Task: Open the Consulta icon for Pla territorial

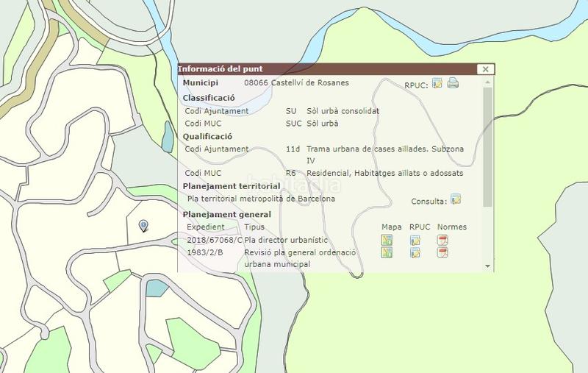Action: (456, 199)
